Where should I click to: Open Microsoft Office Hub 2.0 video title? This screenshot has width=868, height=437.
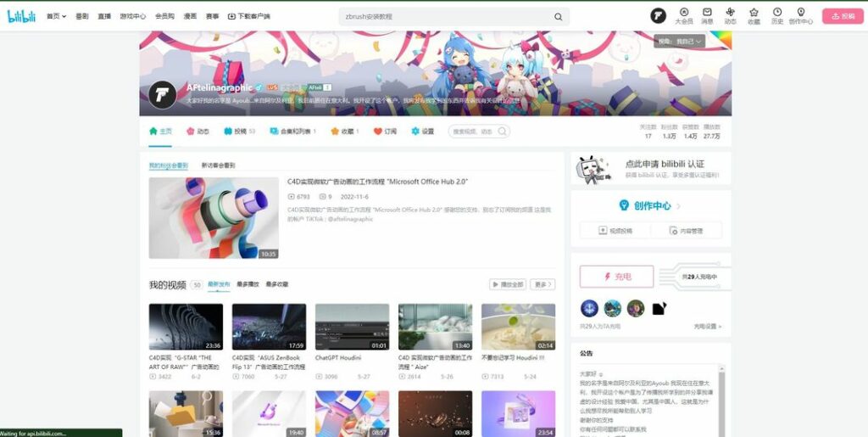[378, 182]
